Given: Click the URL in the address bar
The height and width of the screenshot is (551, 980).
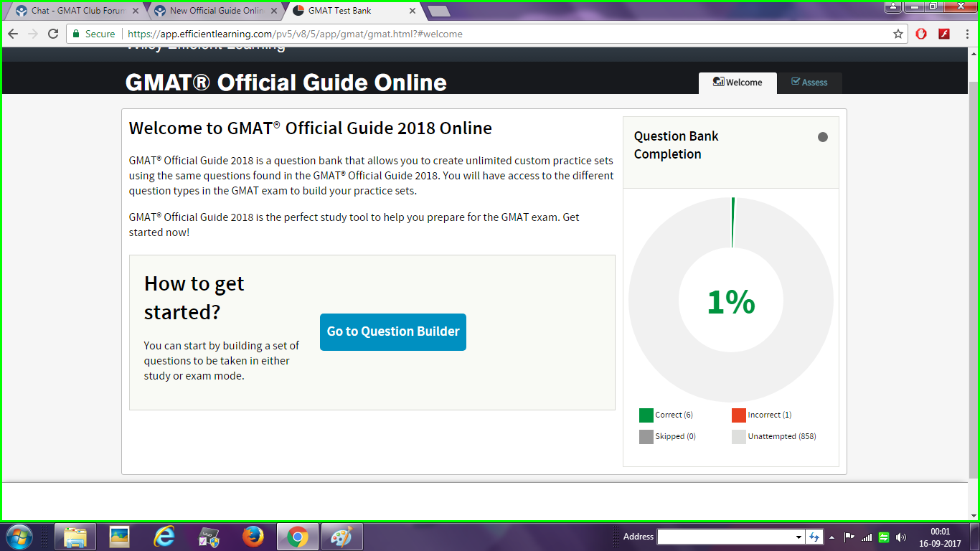Looking at the screenshot, I should 295,34.
